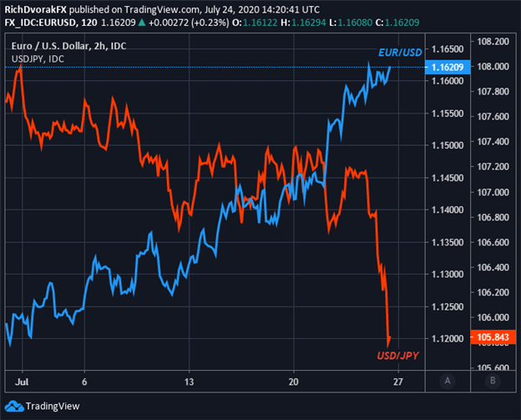This screenshot has height=420, width=521.
Task: Click the 106.000 right axis value
Action: click(x=493, y=317)
